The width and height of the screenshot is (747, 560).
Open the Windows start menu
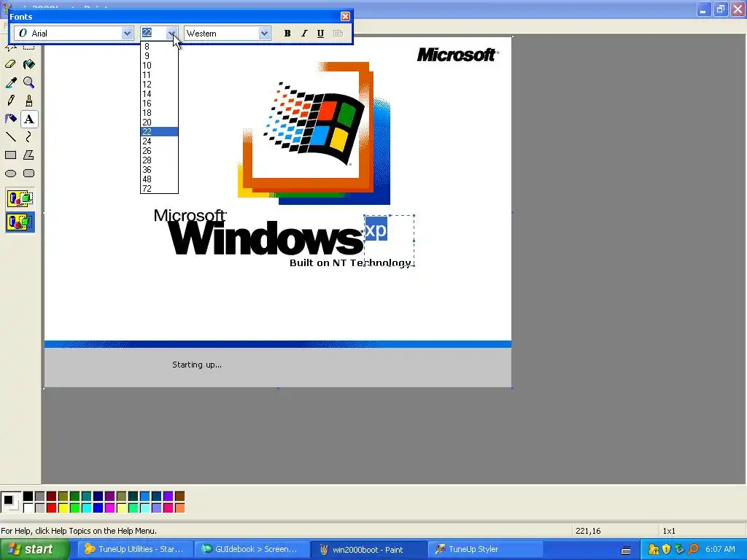coord(34,550)
